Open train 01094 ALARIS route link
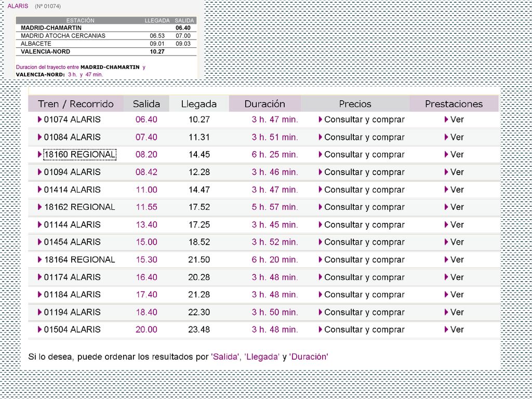The width and height of the screenshot is (532, 399). 72,172
